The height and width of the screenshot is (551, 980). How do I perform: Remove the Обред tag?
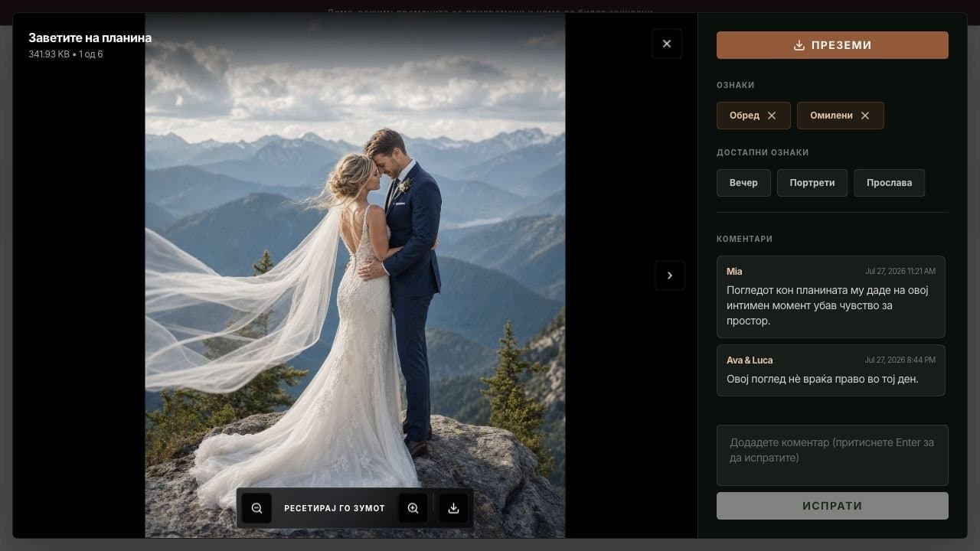[772, 116]
